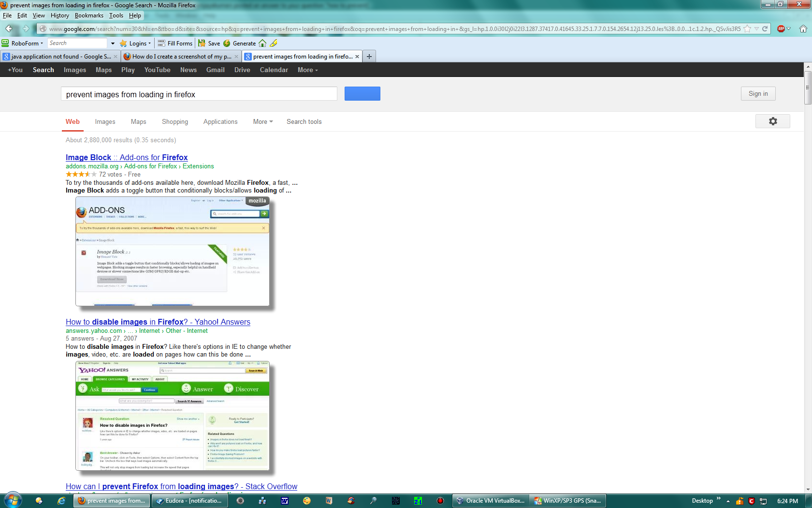Open the View menu

pyautogui.click(x=39, y=15)
